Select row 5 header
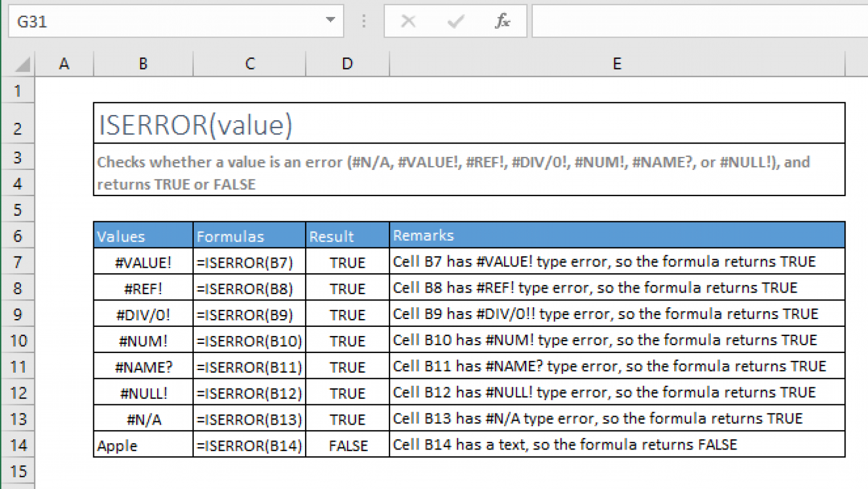This screenshot has width=868, height=489. (18, 209)
